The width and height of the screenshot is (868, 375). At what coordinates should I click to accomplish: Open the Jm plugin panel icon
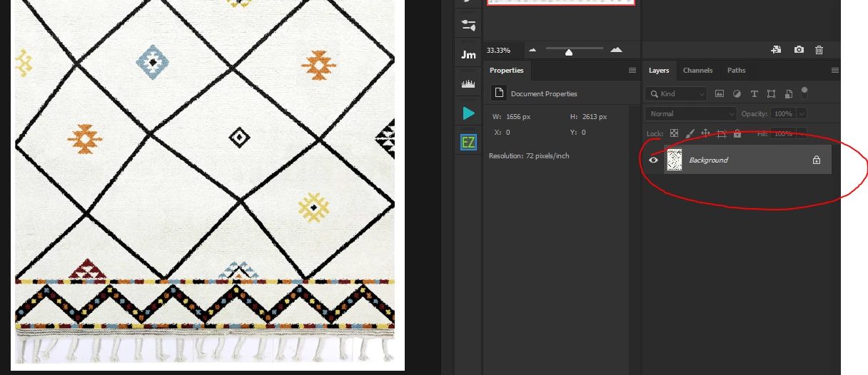(x=468, y=55)
